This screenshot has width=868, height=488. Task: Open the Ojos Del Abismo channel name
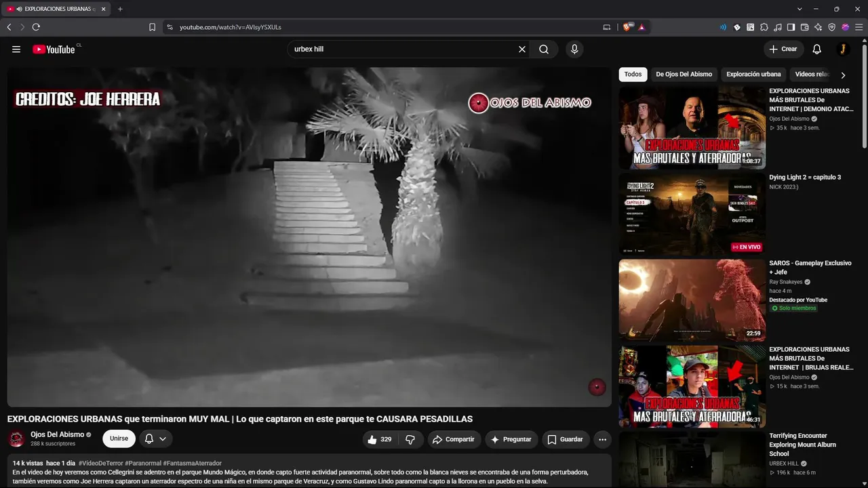(x=58, y=434)
